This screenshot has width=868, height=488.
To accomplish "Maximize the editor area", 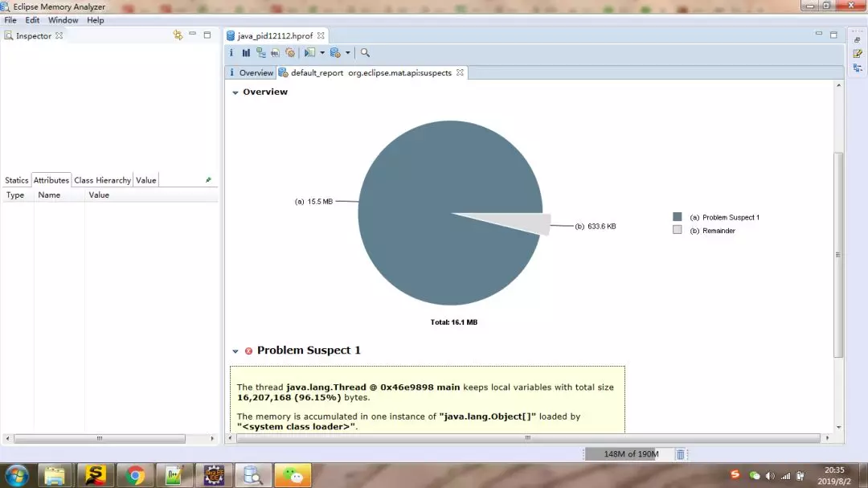I will [833, 35].
